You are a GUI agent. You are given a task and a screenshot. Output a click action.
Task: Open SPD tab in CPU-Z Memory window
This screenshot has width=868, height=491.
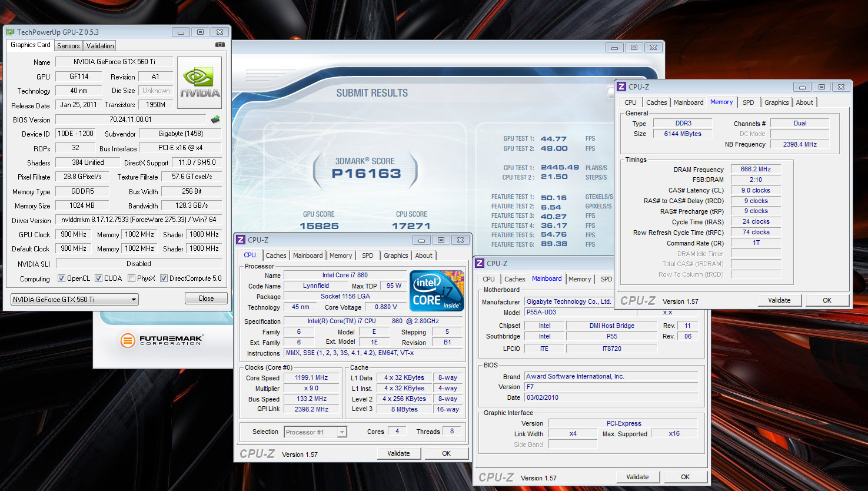(x=749, y=102)
